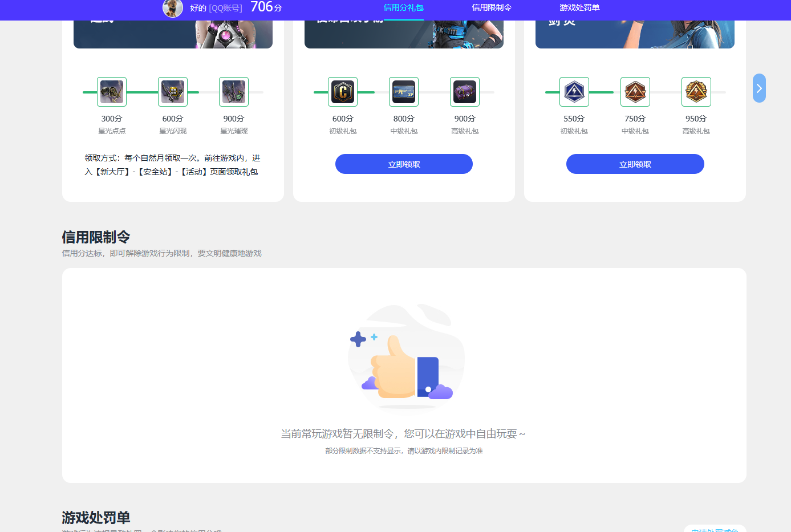The image size is (791, 532).
Task: Click the 550分 score label
Action: [574, 119]
